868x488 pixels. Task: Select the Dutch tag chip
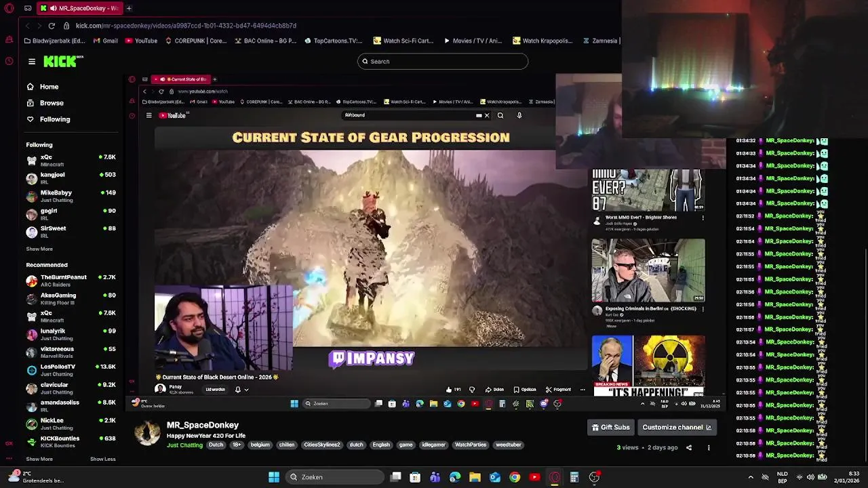[x=216, y=445]
